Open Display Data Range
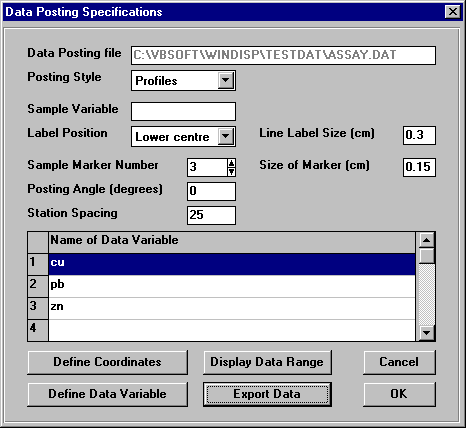The image size is (466, 428). (x=267, y=362)
